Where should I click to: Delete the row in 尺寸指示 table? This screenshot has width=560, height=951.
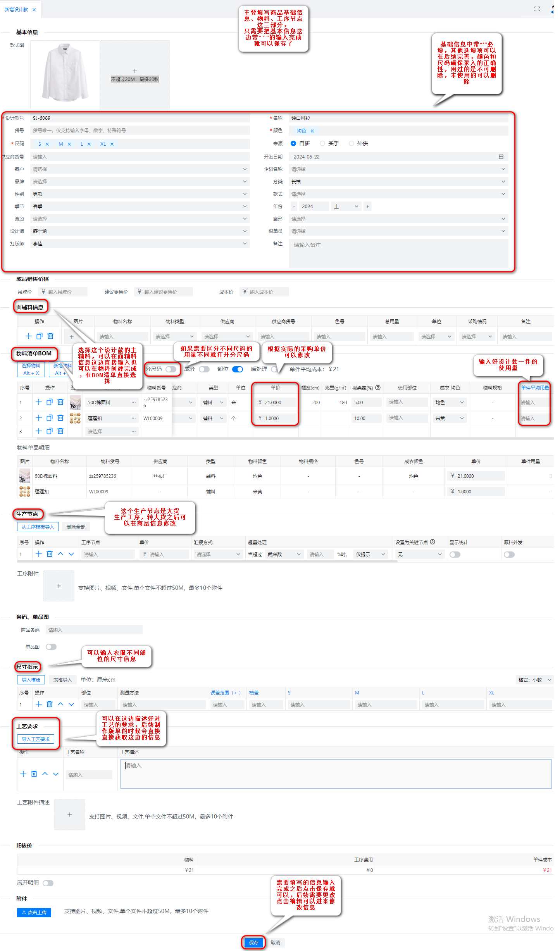[x=50, y=704]
